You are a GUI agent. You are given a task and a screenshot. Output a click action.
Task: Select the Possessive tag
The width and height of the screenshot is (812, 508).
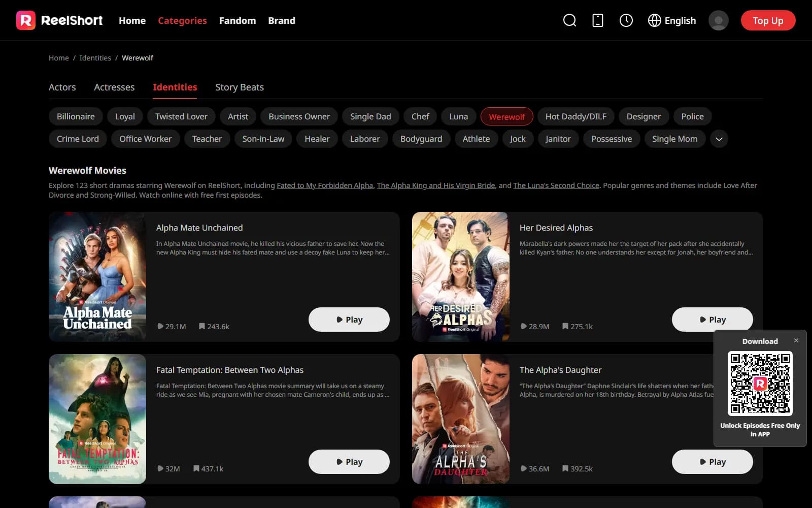click(x=612, y=139)
